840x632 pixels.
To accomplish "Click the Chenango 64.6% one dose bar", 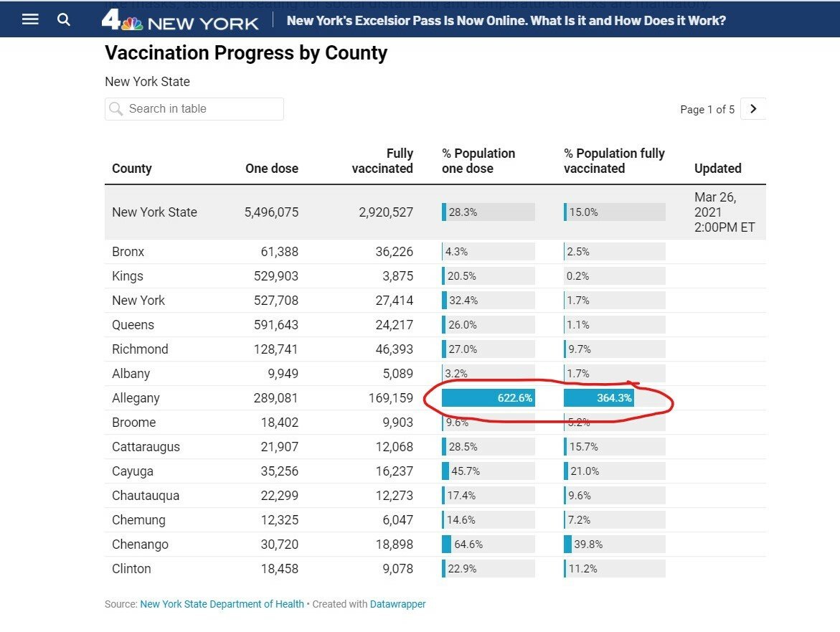I will (x=488, y=544).
